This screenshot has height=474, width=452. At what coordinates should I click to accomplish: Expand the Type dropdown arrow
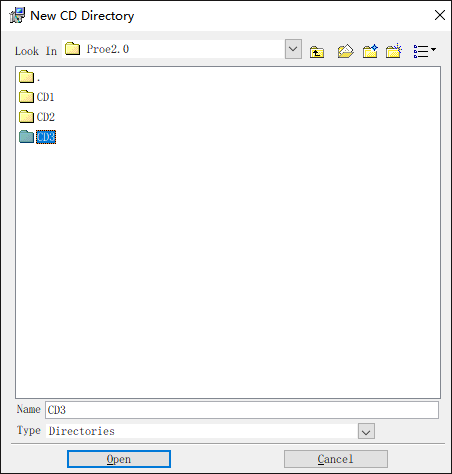(x=366, y=431)
